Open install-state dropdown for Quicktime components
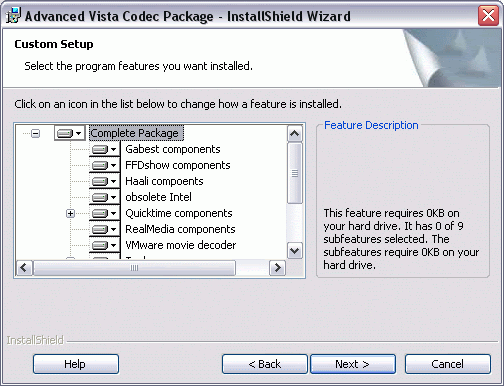 click(x=105, y=213)
